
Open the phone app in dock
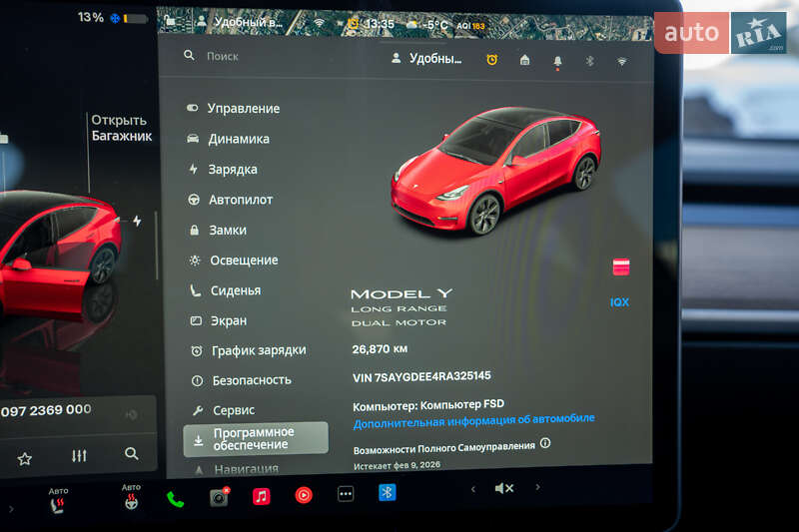point(175,499)
